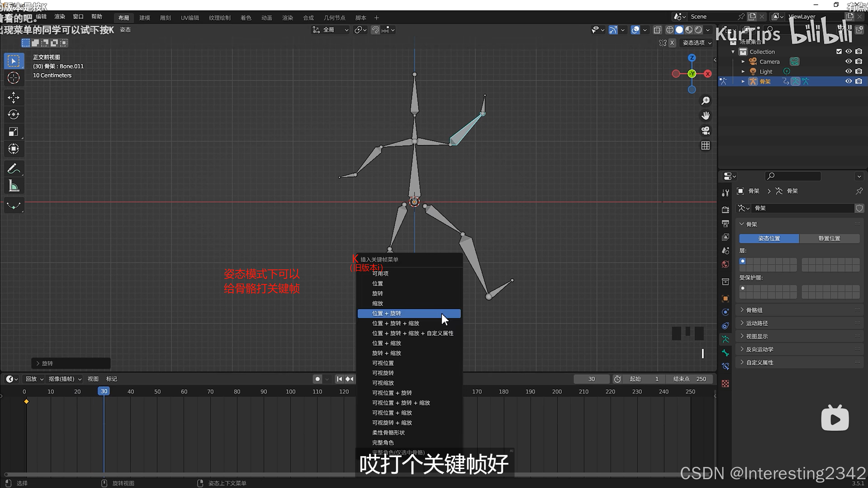
Task: Expand the 反向运动学 panel
Action: click(759, 349)
